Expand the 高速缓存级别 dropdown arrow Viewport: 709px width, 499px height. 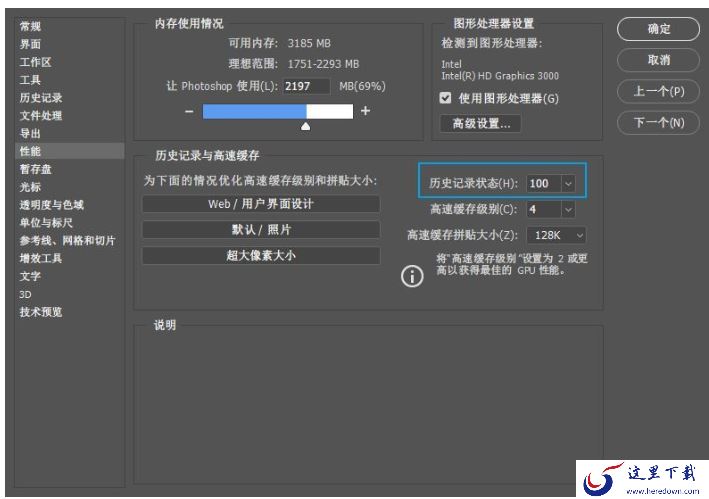pyautogui.click(x=568, y=209)
